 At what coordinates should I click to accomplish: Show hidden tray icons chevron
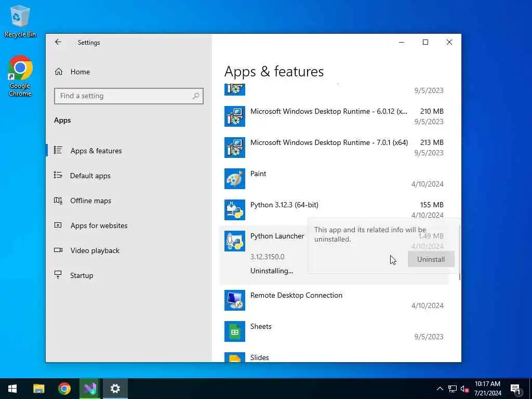[x=440, y=389]
